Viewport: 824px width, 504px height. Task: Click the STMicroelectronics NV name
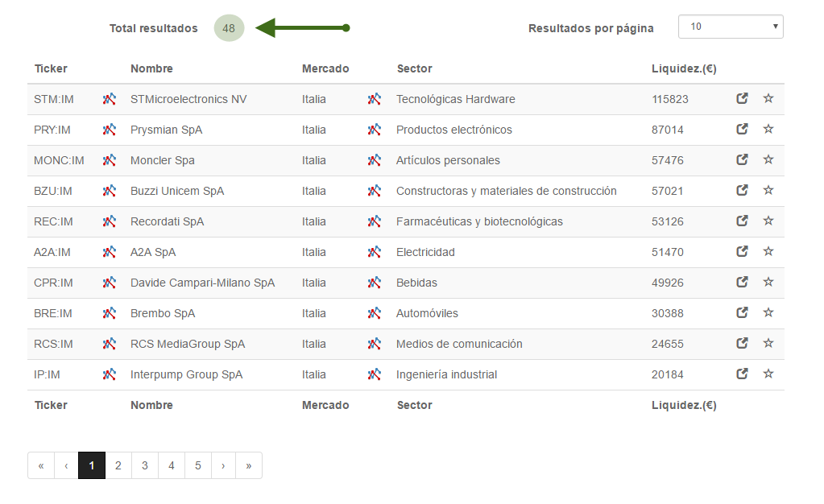coord(188,99)
